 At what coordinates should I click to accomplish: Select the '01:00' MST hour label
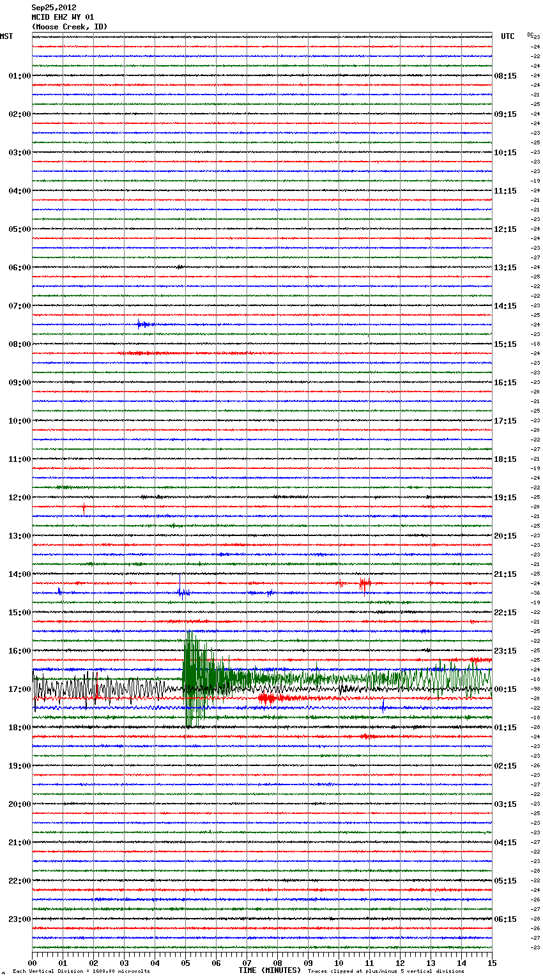20,76
